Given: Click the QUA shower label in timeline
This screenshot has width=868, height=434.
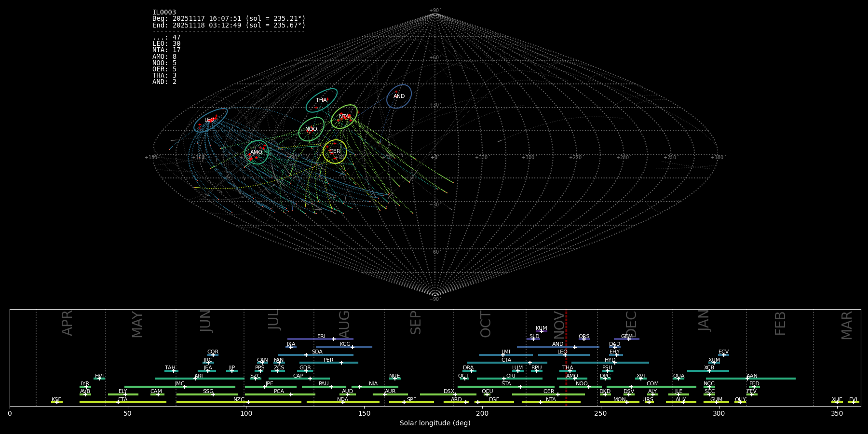Looking at the screenshot, I should coord(678,376).
